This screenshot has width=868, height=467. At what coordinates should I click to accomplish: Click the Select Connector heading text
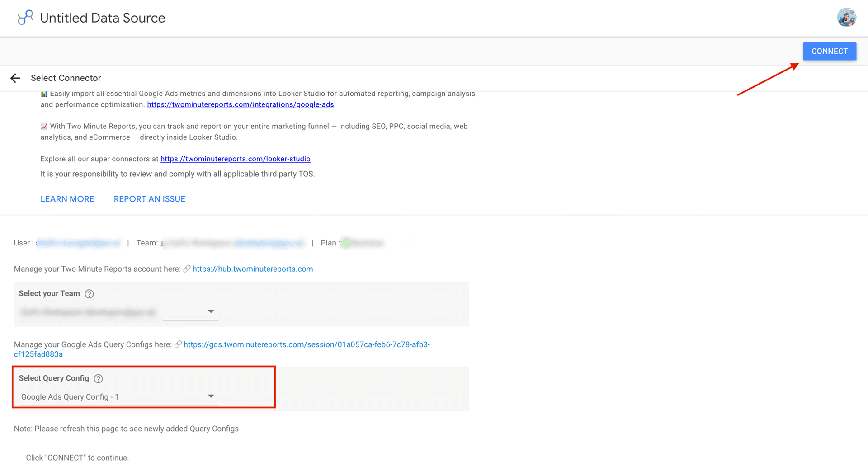click(x=66, y=78)
